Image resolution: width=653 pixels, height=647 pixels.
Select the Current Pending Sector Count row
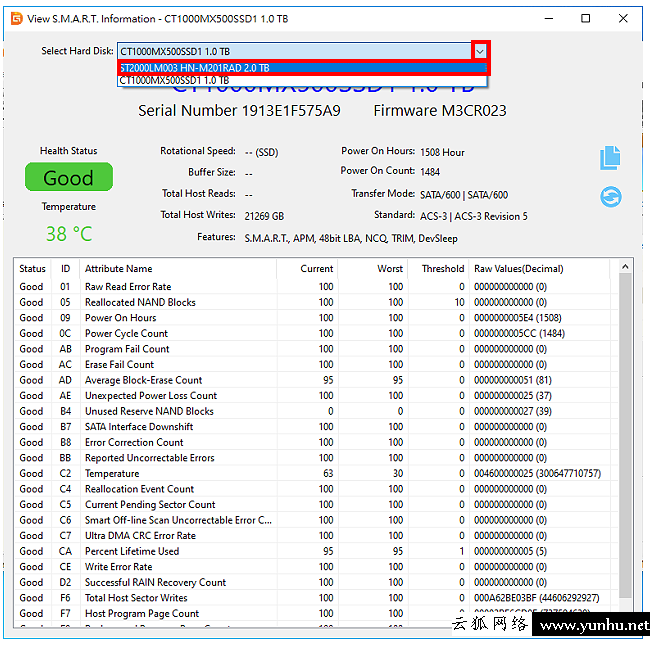[317, 504]
